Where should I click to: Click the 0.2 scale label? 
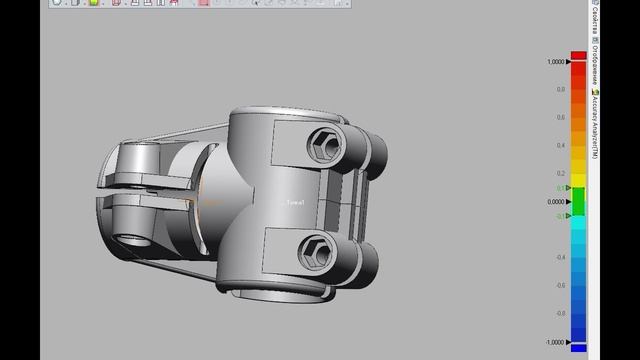coord(561,173)
